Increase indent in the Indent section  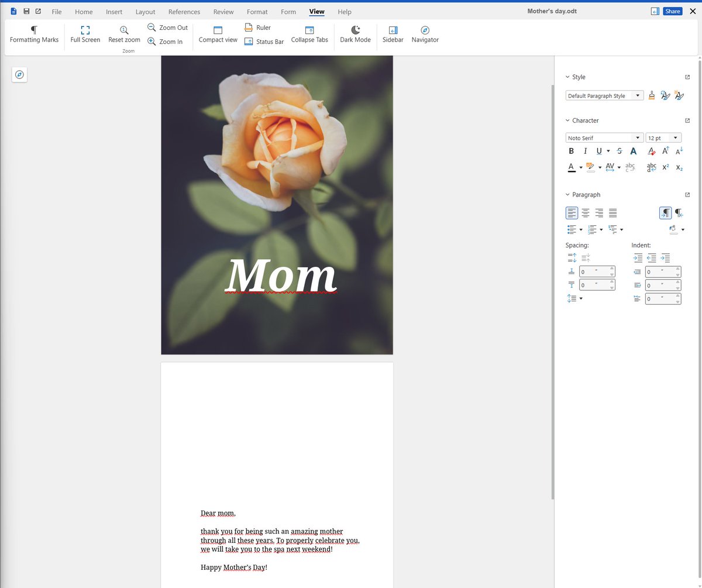click(638, 257)
